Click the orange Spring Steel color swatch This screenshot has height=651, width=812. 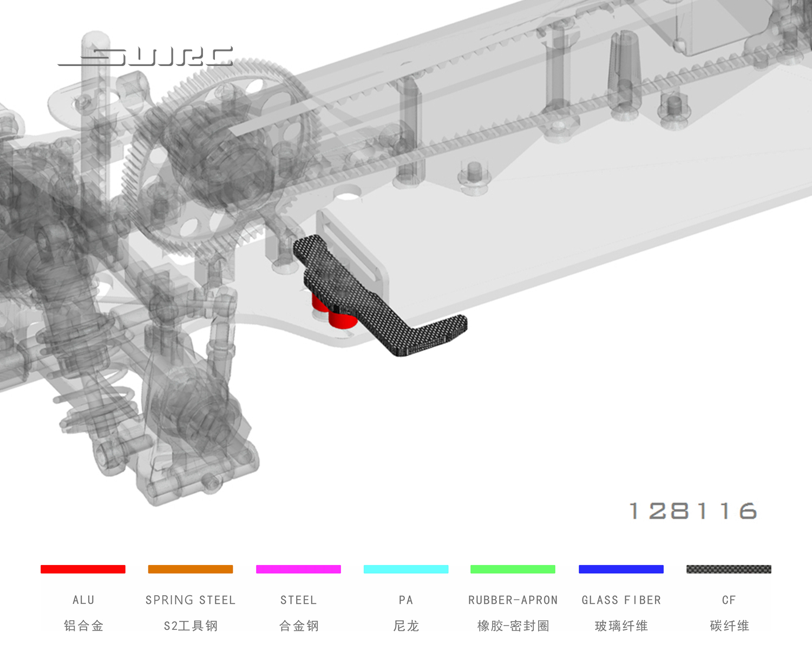(190, 569)
